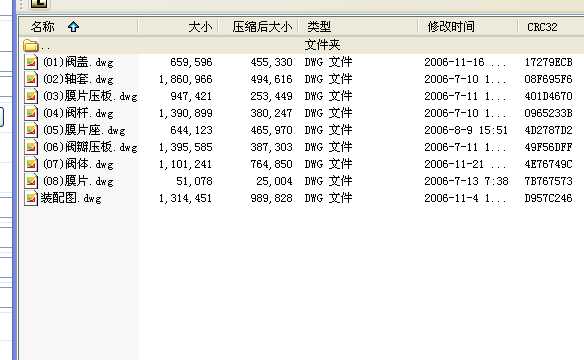
Task: Click file icon of (02)轴套.dwg
Action: [x=31, y=79]
